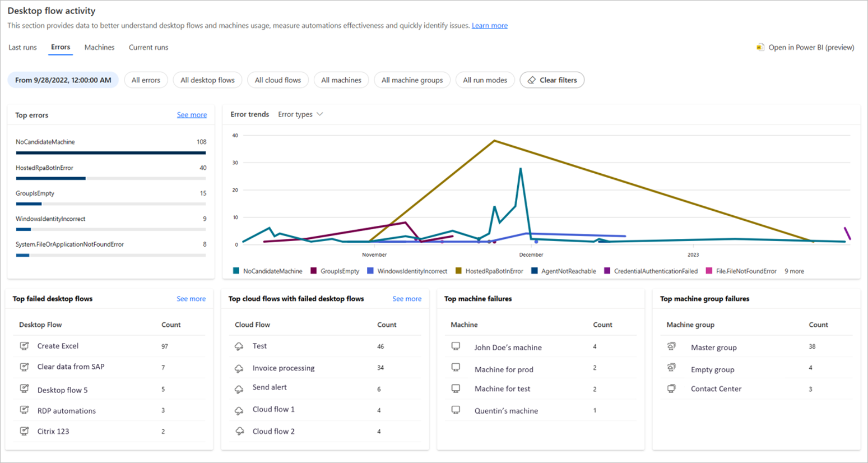Click the NoCandidateMachine progress bar

[x=110, y=152]
